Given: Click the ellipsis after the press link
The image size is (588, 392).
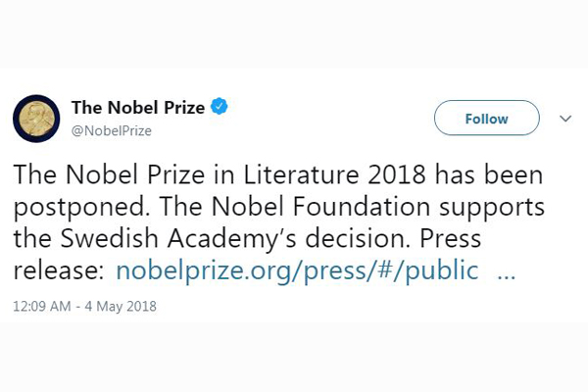Looking at the screenshot, I should click(x=507, y=276).
